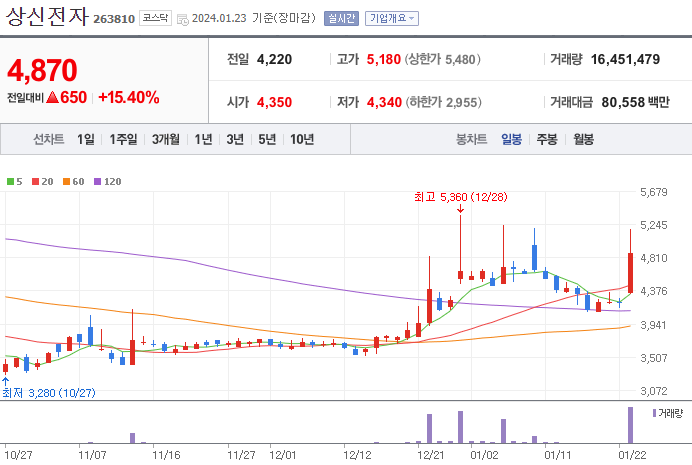Switch to 주봉 weekly candle chart
The image size is (692, 465).
click(x=547, y=139)
